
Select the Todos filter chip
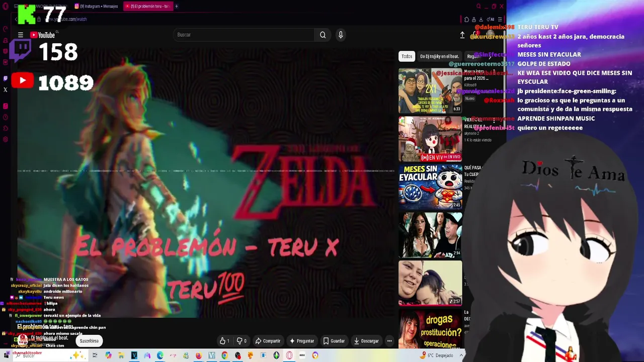407,56
